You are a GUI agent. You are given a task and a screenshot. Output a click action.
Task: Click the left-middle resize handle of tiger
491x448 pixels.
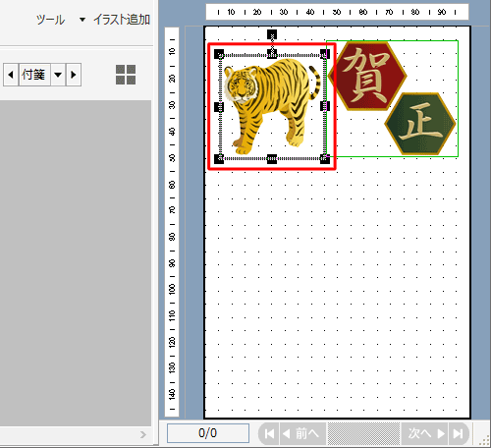tap(219, 107)
